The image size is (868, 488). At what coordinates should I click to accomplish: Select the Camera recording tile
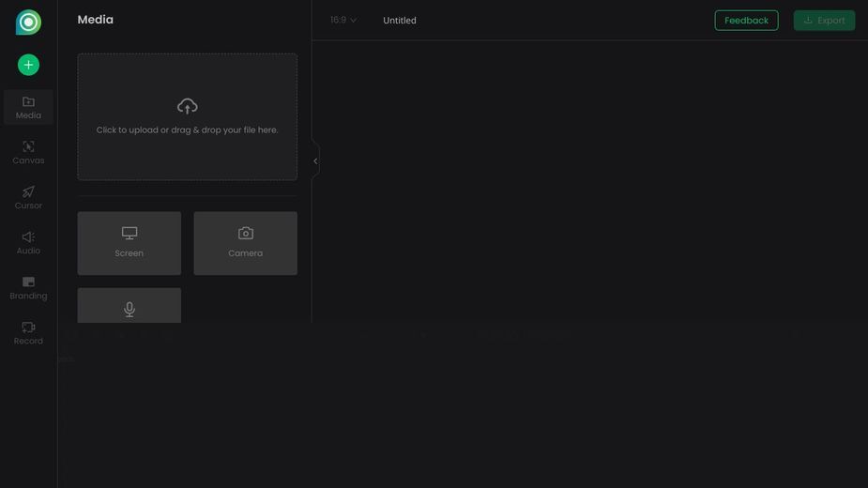(245, 243)
